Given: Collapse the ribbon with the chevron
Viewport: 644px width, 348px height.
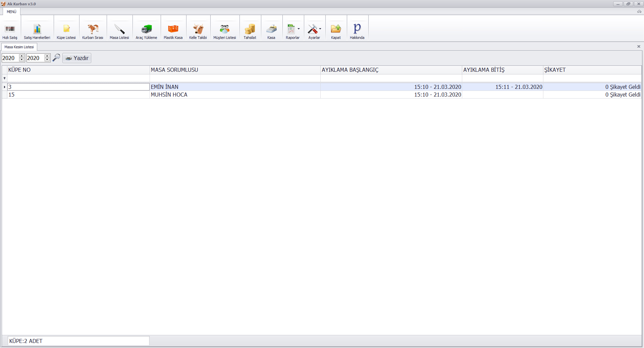Looking at the screenshot, I should pyautogui.click(x=639, y=12).
